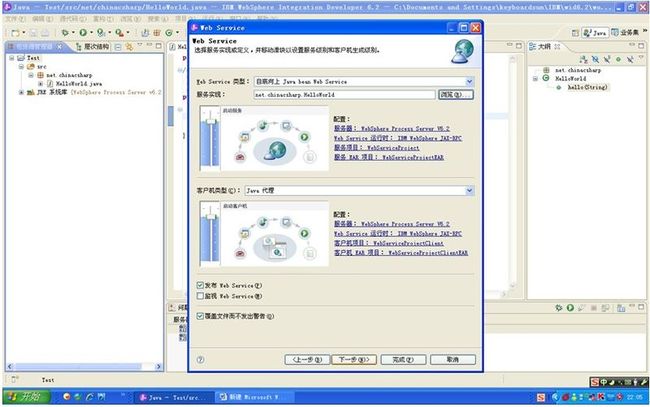Click the gear debug icon in bottom panel
Screen dimensions: 650x407
pyautogui.click(x=559, y=308)
